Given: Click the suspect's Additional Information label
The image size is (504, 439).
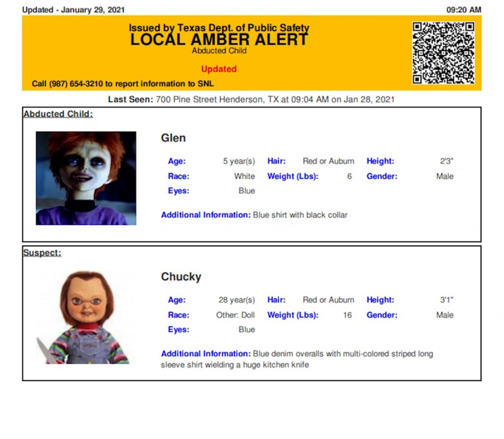Looking at the screenshot, I should point(206,354).
